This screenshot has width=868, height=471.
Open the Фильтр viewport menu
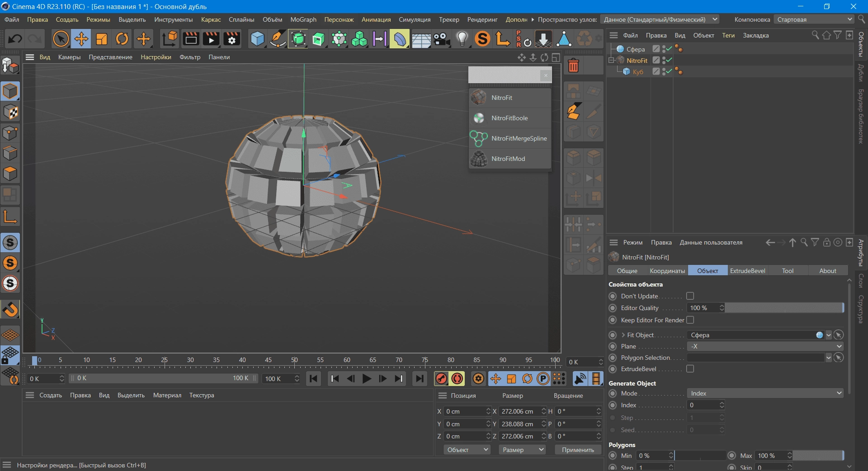(x=190, y=57)
